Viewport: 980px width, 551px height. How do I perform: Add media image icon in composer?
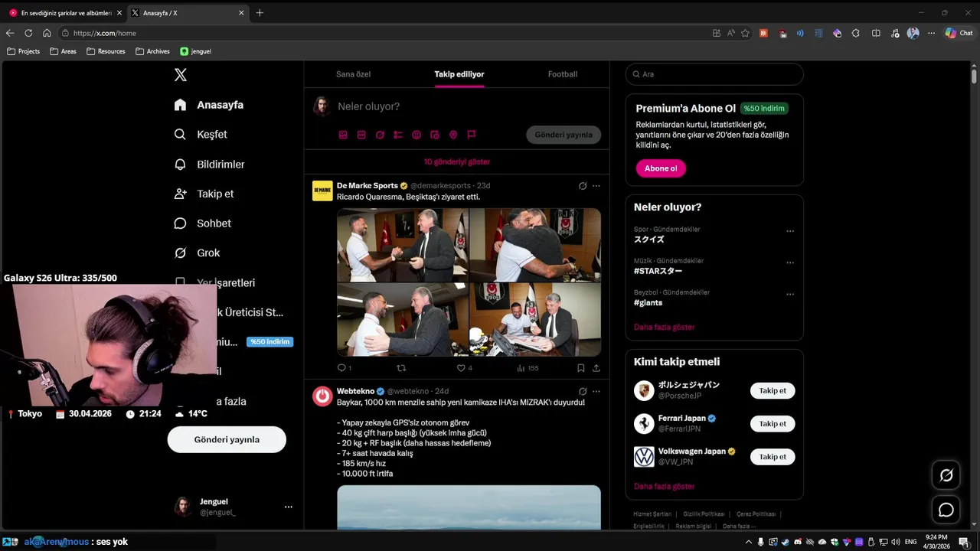tap(343, 135)
